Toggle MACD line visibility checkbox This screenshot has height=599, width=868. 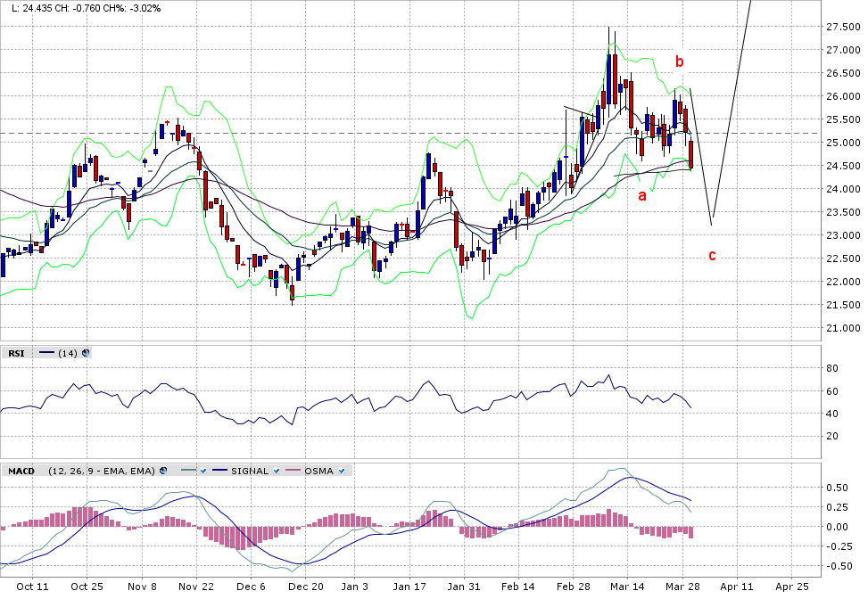(203, 470)
